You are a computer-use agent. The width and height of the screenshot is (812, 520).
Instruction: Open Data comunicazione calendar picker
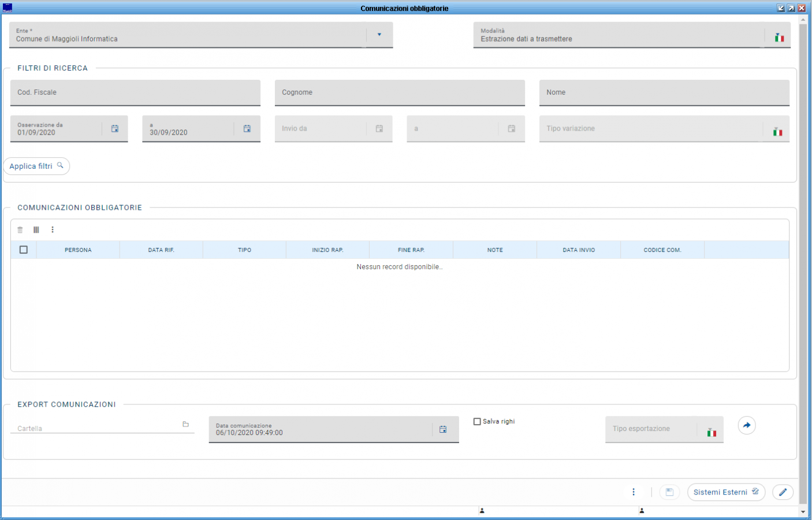pos(443,429)
